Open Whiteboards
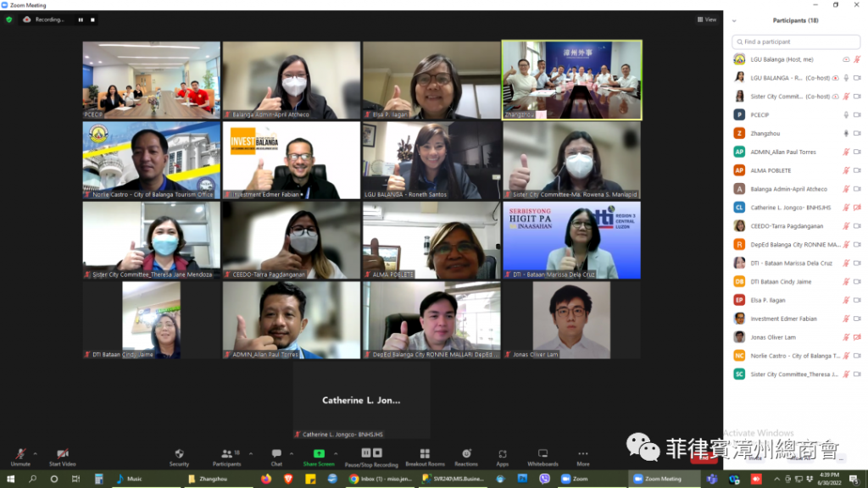Screen dimensions: 868x488 (542, 457)
